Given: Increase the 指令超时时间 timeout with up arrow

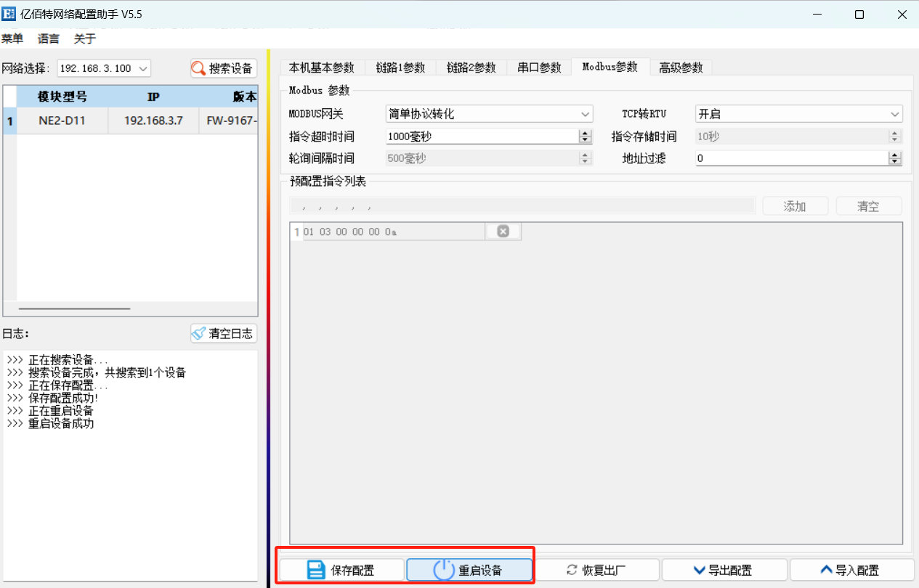Looking at the screenshot, I should pos(585,133).
